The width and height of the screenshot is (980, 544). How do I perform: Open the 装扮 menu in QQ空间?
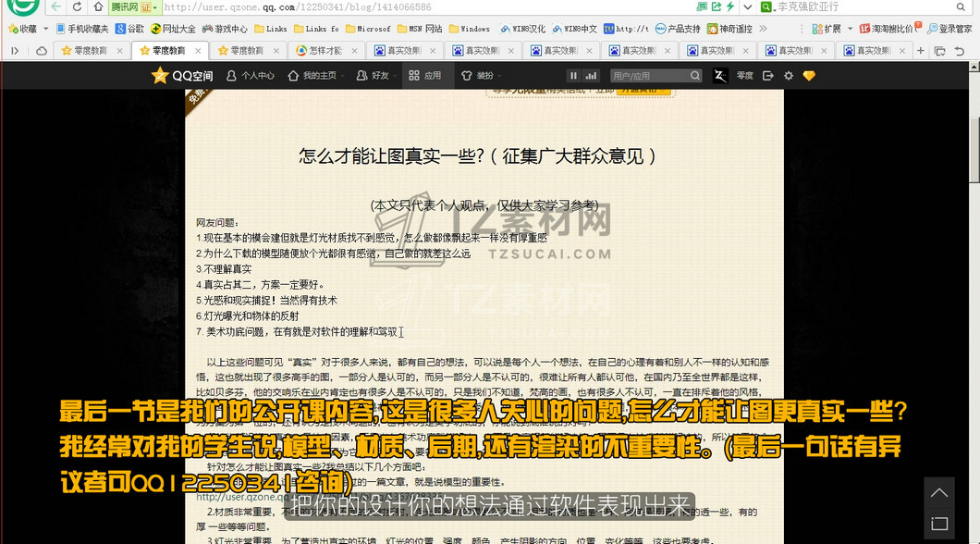478,76
